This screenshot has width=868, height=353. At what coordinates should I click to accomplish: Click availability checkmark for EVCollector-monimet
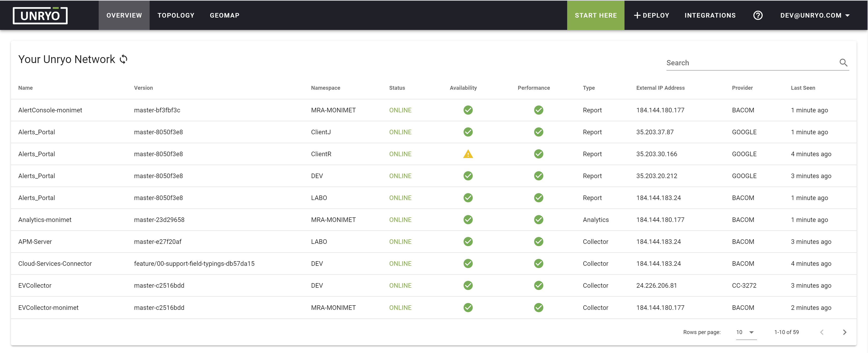468,308
